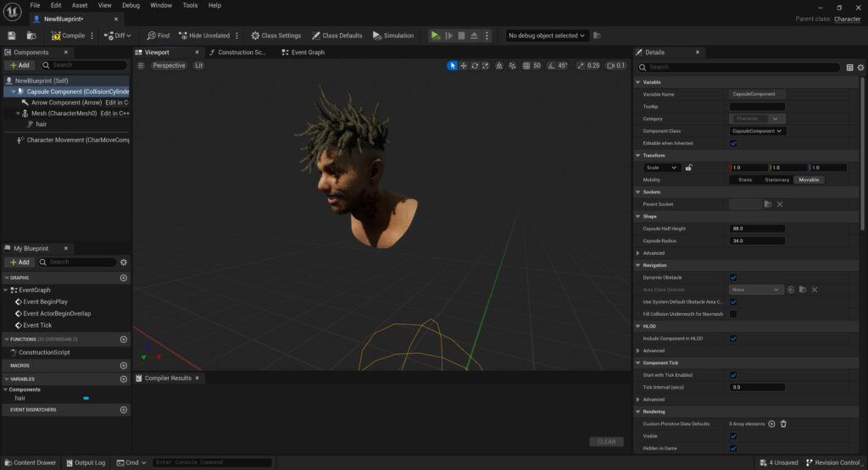
Task: Open the debug object selection dropdown
Action: point(547,36)
